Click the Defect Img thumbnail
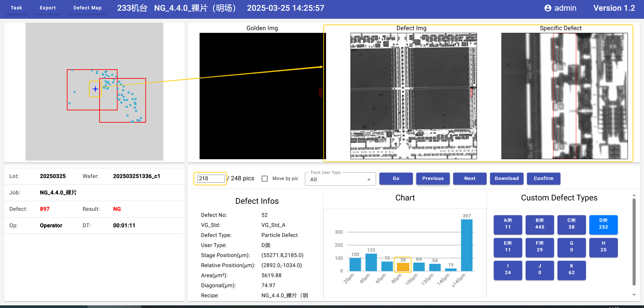Viewport: 644px width, 308px height. 413,96
